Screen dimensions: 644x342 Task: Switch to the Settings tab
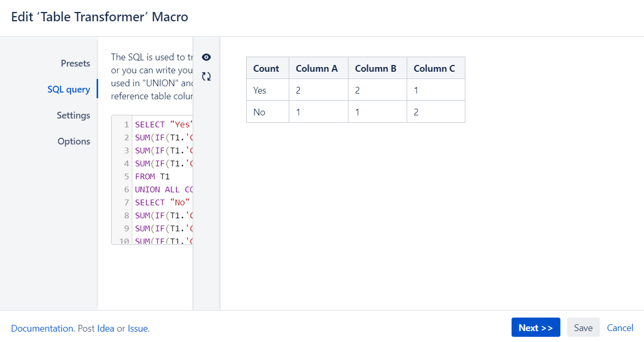74,115
